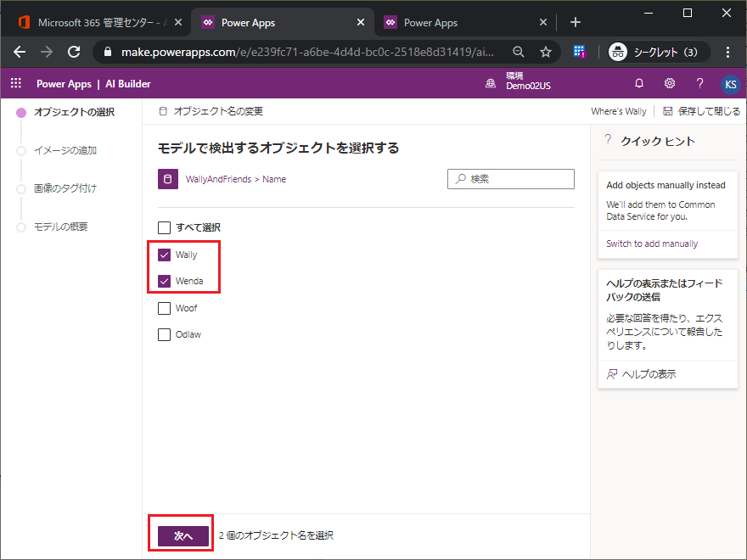Screen dimensions: 747x560
Task: Select the オブジェクトの選択 step
Action: (75, 112)
